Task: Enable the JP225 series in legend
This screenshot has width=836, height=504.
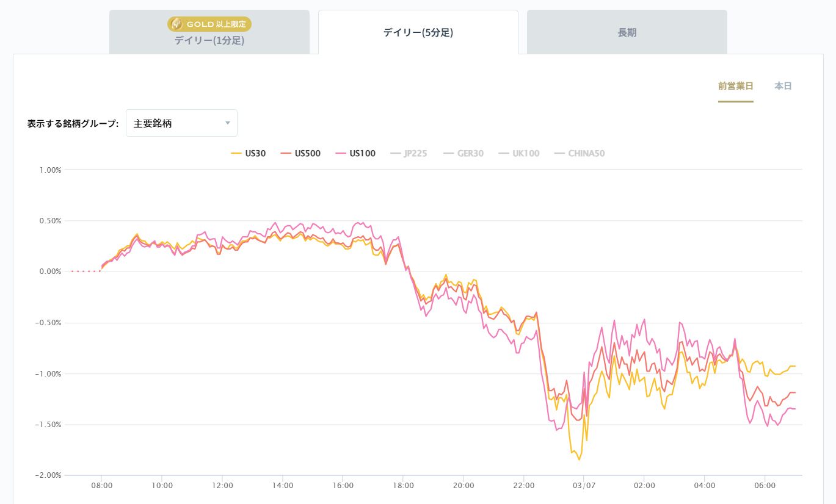Action: tap(409, 154)
